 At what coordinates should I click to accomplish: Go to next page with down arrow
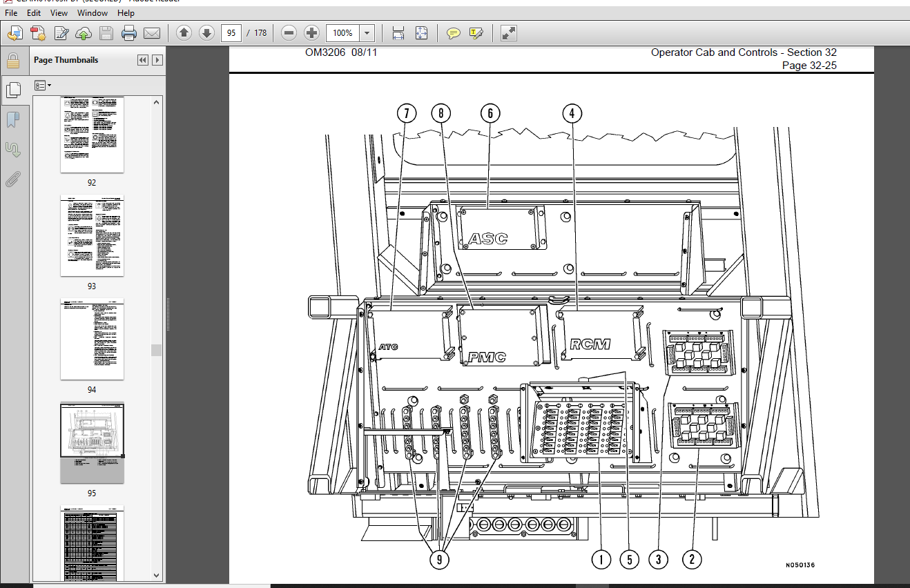(206, 32)
